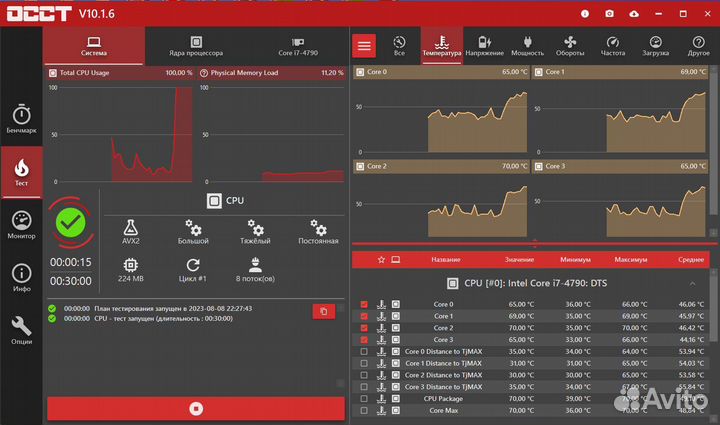Screen dimensions: 720x425
Task: Select the Напряжение sensor tab
Action: coord(484,46)
